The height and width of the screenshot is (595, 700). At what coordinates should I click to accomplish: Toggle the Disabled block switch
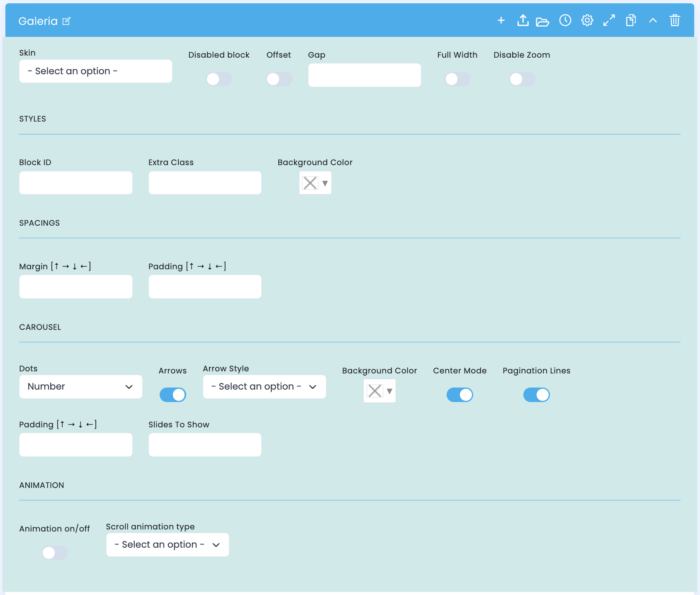tap(219, 79)
